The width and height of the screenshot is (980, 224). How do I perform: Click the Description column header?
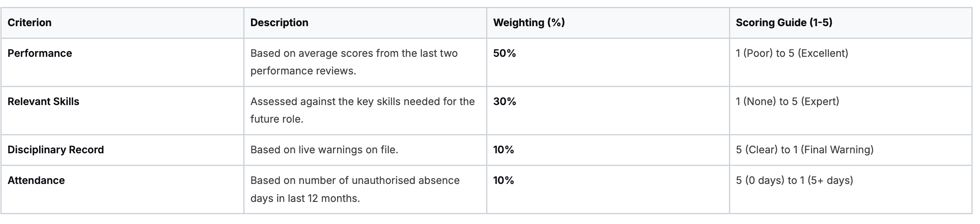[279, 22]
